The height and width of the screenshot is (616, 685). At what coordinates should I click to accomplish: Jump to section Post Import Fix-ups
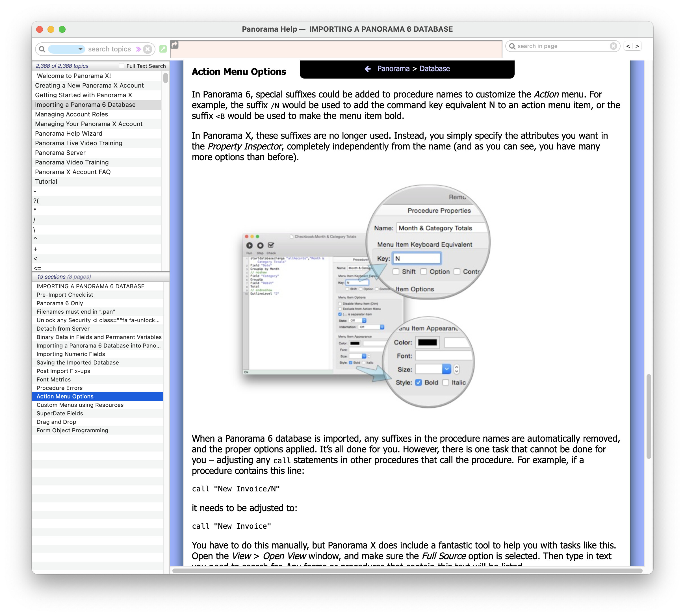[x=98, y=371]
